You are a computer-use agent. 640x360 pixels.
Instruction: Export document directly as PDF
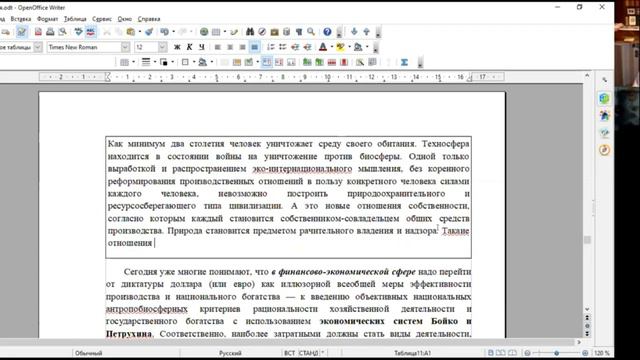coord(38,32)
